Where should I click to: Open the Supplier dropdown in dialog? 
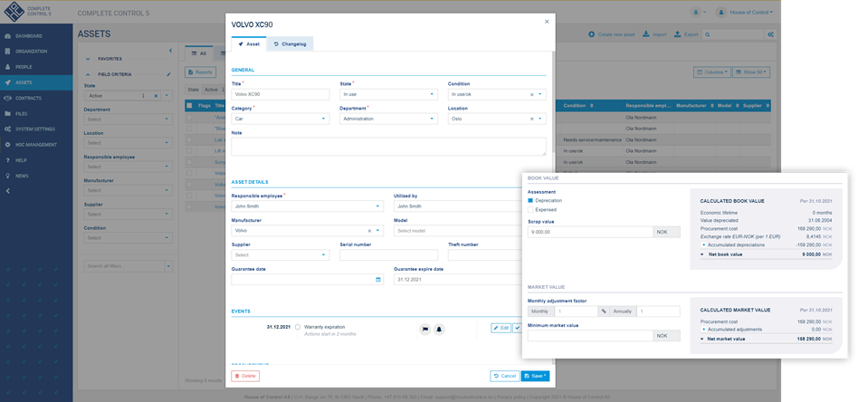click(281, 255)
